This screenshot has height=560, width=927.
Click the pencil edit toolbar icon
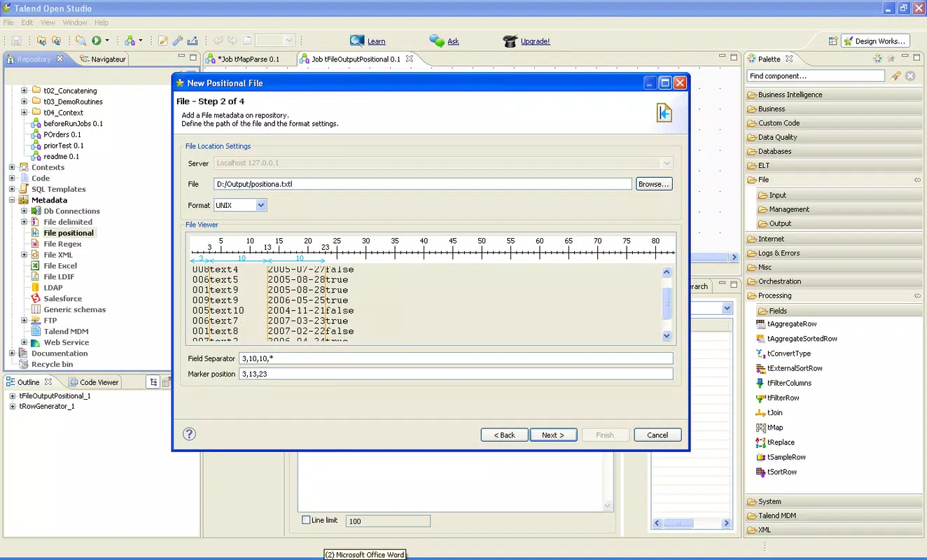(163, 41)
